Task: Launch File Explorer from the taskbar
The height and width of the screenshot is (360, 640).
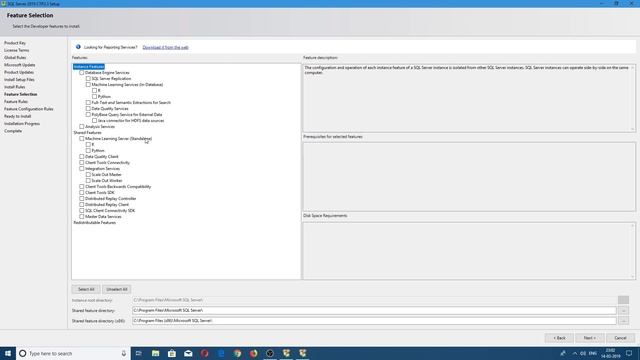Action: [156, 353]
